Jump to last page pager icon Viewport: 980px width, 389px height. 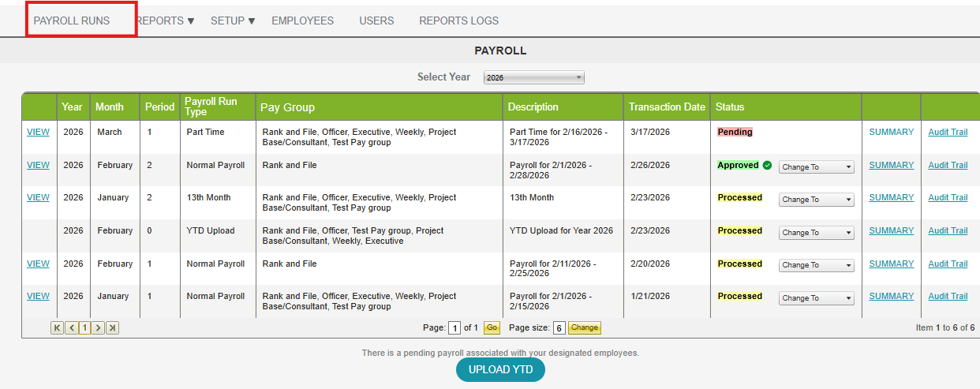coord(112,327)
